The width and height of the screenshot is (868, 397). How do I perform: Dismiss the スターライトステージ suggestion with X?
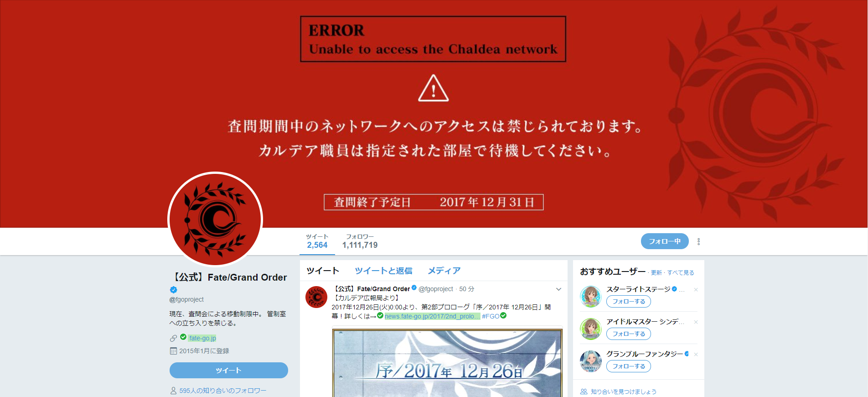(x=696, y=290)
